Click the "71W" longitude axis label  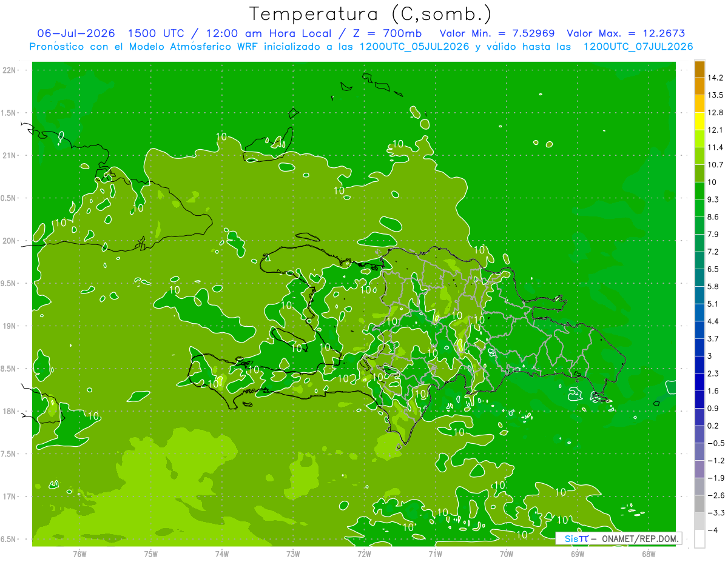point(435,554)
